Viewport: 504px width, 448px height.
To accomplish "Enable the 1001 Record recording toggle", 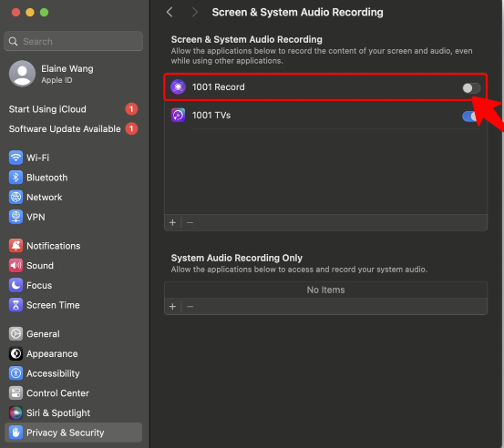I will pyautogui.click(x=471, y=87).
